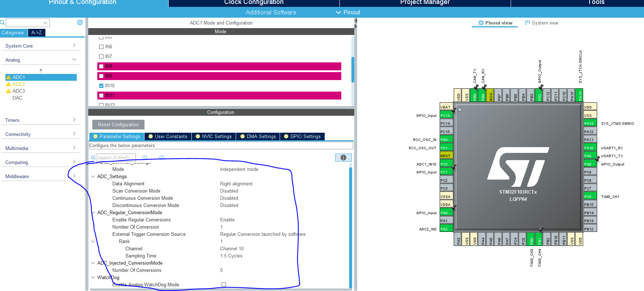The width and height of the screenshot is (644, 291).
Task: Toggle the IN9 channel checkbox
Action: (101, 76)
